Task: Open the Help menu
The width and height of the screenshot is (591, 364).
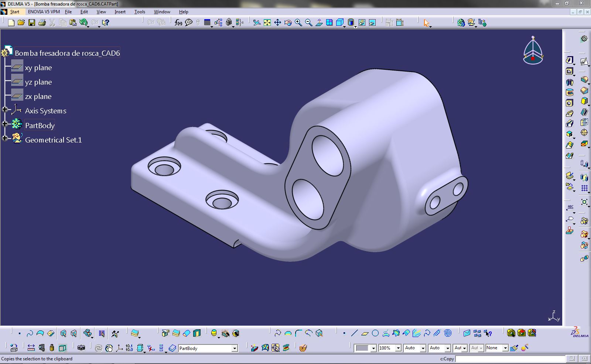Action: click(x=184, y=12)
